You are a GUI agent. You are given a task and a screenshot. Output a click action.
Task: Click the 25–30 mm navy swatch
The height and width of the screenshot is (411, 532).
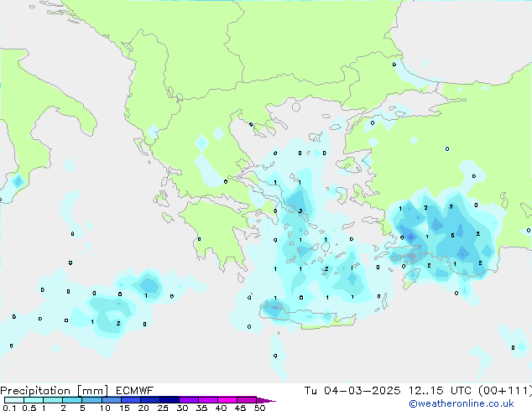[x=170, y=400]
